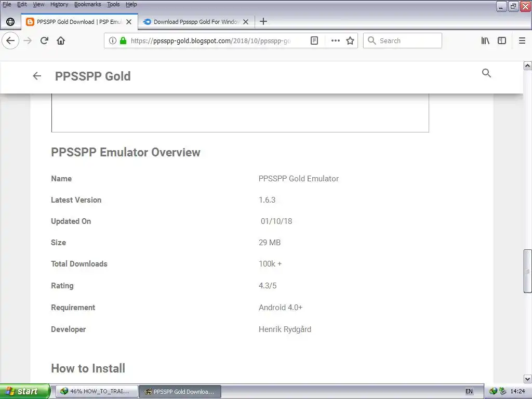Select the PPSSPP Gold Downloa taskbar item
532x399 pixels.
pos(180,392)
